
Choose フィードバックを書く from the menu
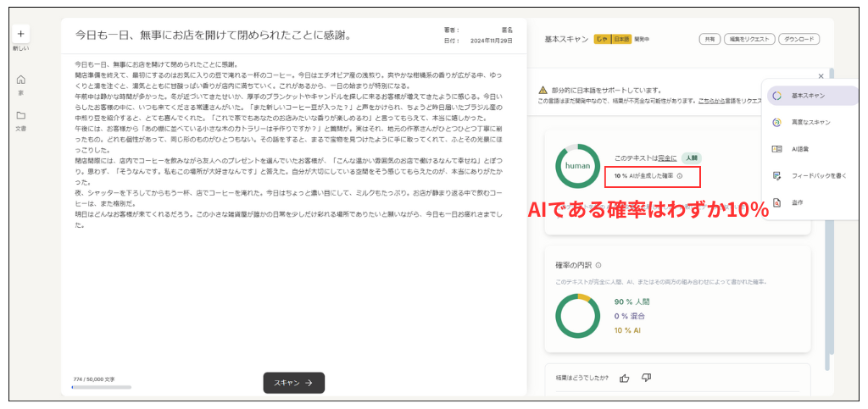tap(812, 176)
